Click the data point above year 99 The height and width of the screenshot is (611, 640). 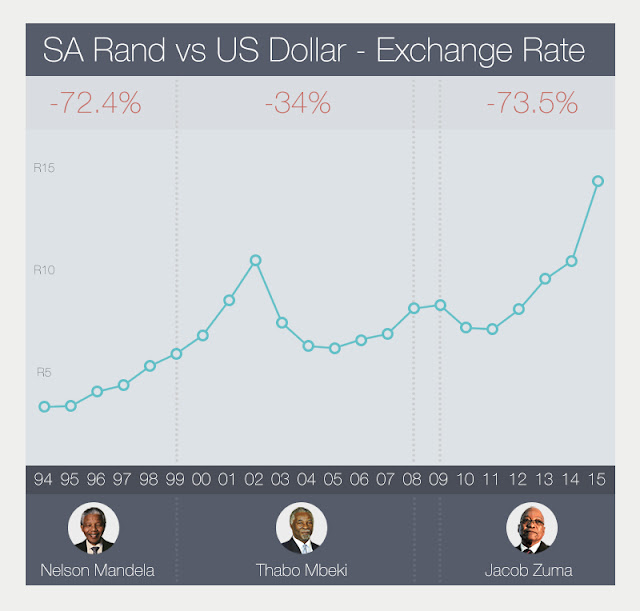[x=176, y=353]
